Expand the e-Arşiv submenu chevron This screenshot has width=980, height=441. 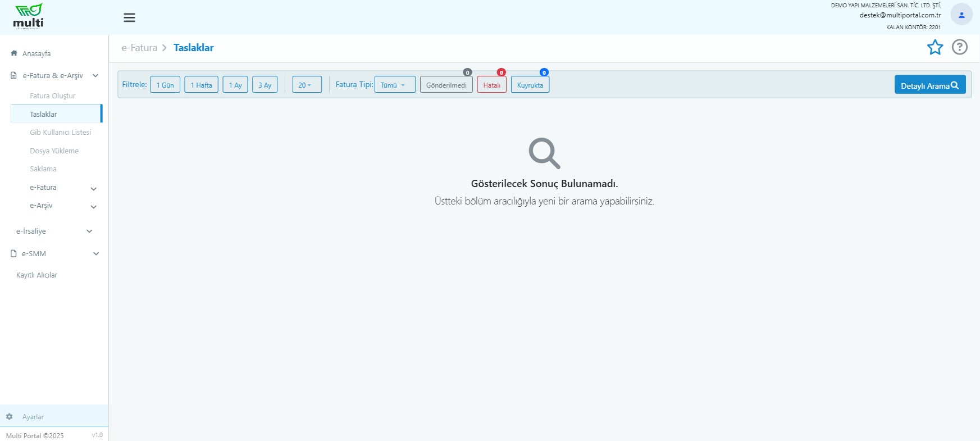(94, 207)
